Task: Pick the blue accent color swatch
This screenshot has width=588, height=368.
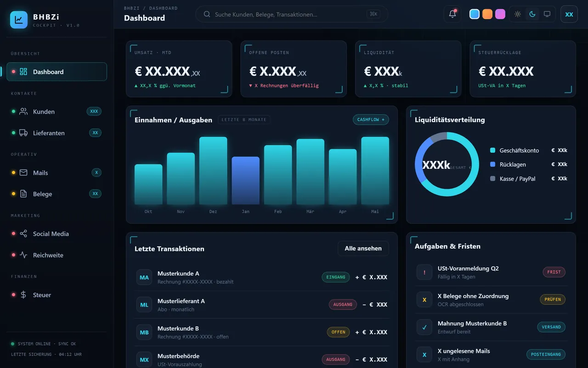Action: (x=475, y=14)
